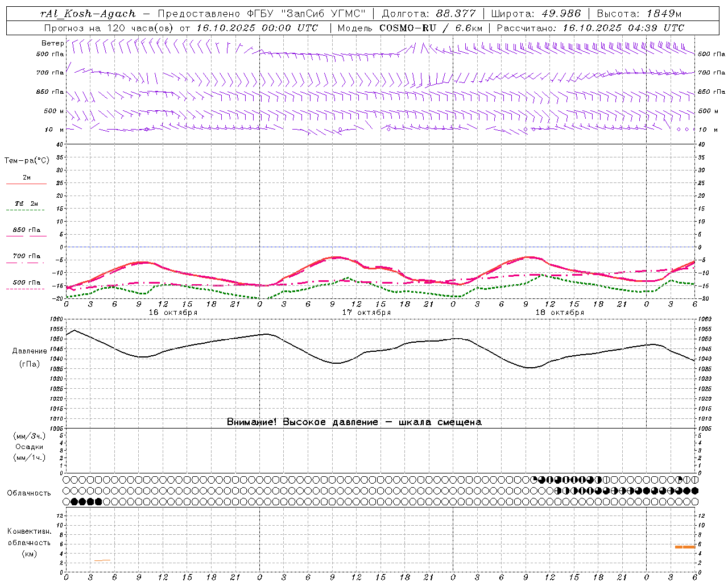Click the 'Тем-ра(°C)' temperature panel label
The width and height of the screenshot is (728, 582).
click(27, 161)
